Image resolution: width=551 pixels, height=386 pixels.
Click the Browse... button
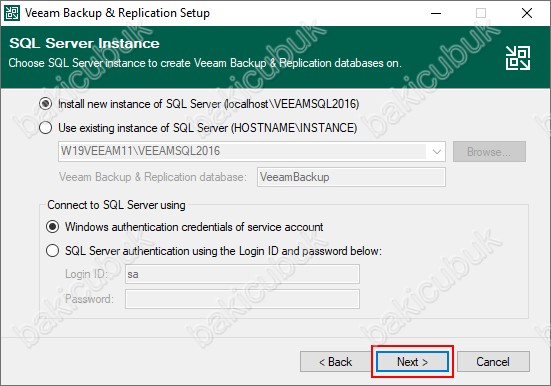tap(489, 152)
